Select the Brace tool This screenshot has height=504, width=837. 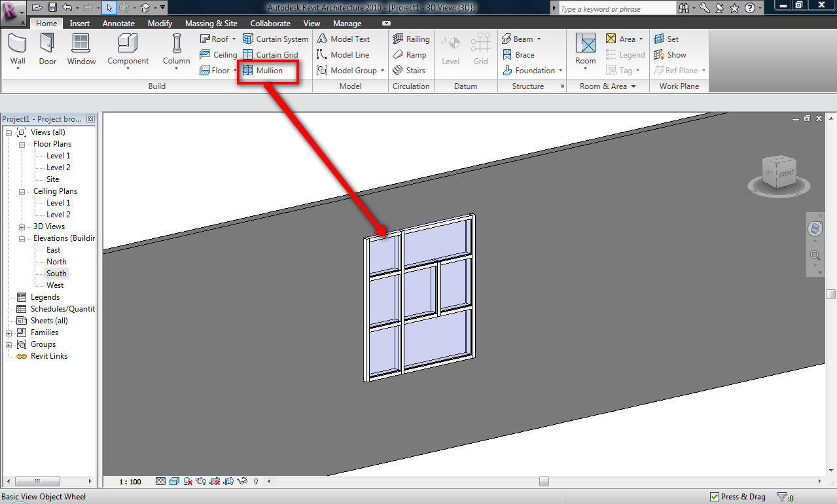pos(518,55)
